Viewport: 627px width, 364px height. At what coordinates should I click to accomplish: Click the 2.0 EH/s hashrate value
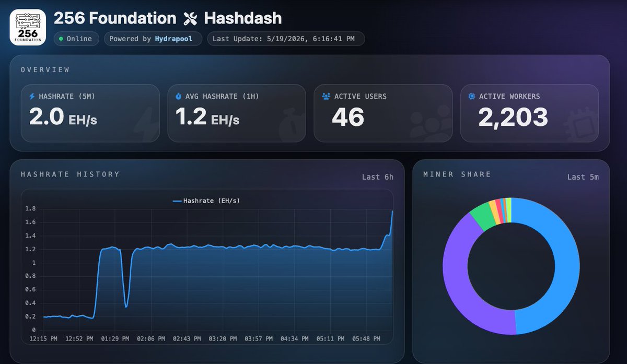tap(63, 118)
